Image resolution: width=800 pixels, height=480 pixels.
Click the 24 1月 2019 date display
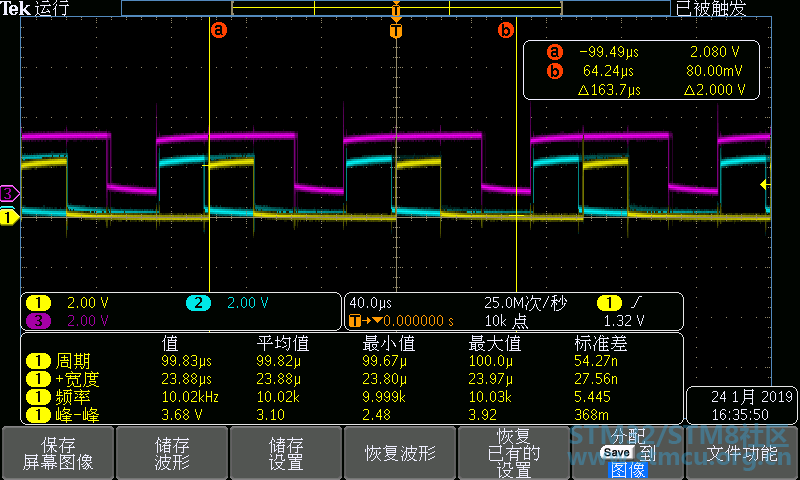(752, 397)
